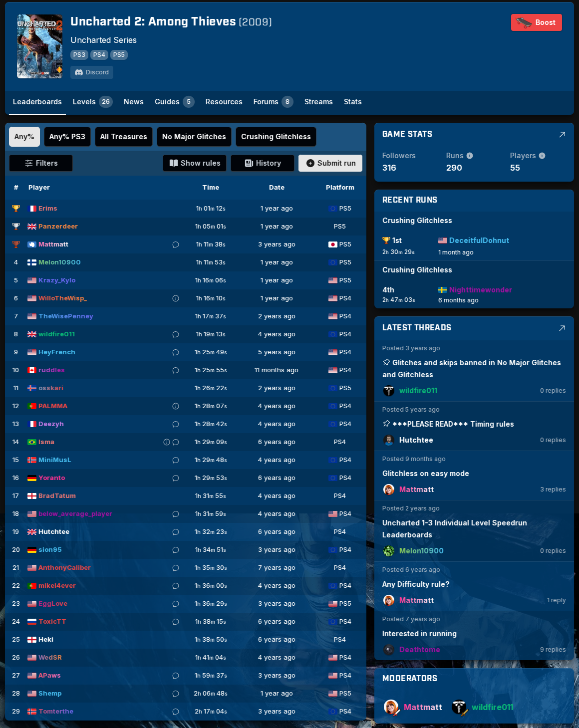View info icon on Isma's run

167,442
